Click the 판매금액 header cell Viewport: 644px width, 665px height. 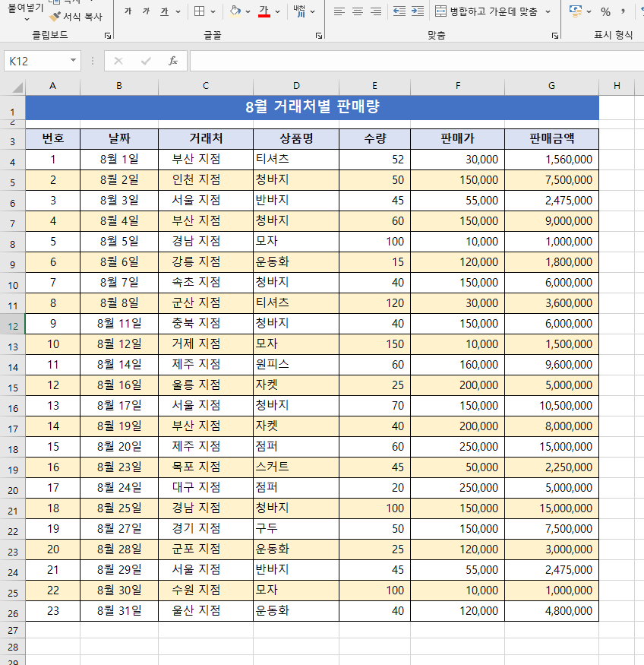551,138
